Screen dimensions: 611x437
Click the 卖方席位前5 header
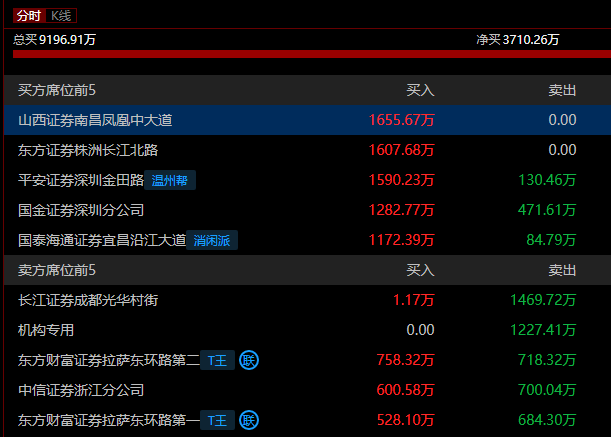tap(57, 270)
